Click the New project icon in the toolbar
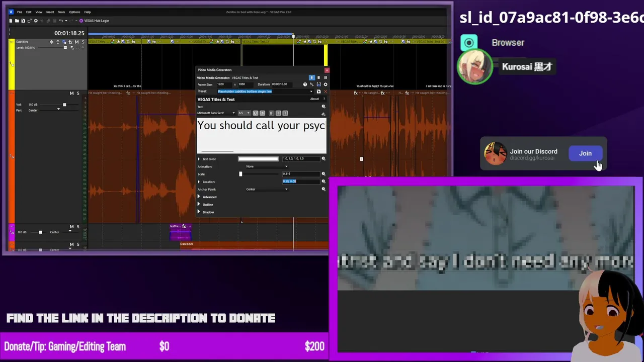 point(11,21)
